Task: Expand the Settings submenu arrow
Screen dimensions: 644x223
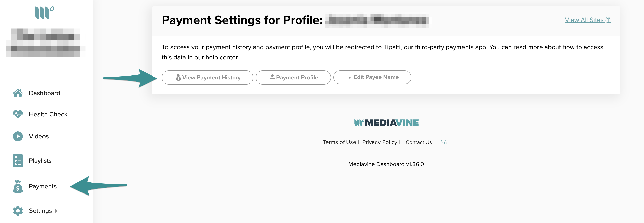Action: tap(57, 211)
